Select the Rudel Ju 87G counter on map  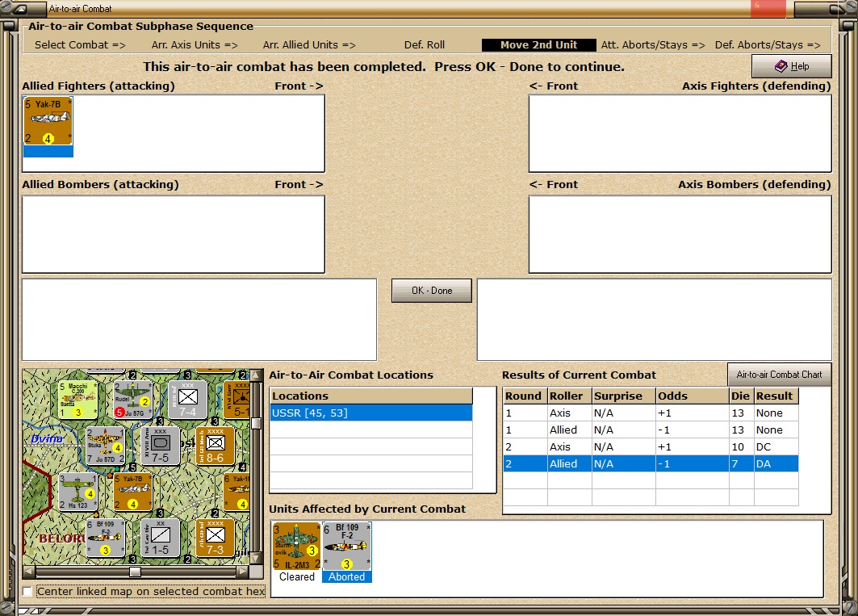[133, 400]
